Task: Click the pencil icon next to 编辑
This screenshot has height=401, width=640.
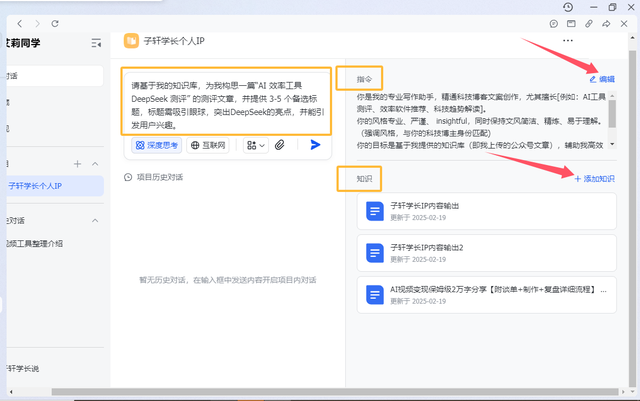Action: (593, 79)
